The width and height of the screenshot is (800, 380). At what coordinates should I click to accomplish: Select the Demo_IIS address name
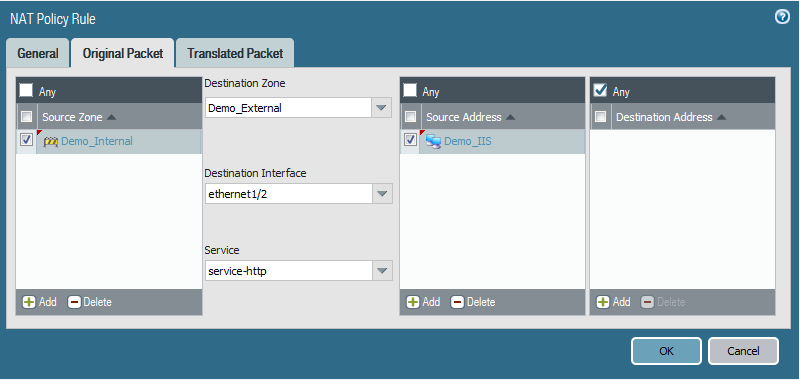[468, 141]
